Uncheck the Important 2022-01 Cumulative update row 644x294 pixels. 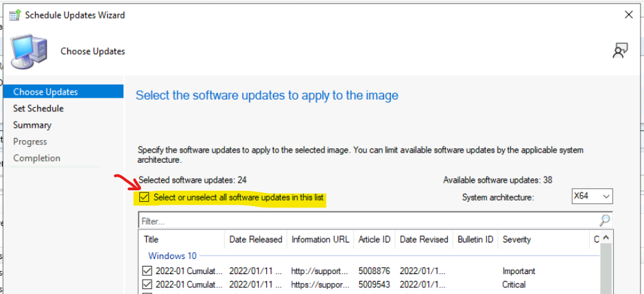[147, 271]
